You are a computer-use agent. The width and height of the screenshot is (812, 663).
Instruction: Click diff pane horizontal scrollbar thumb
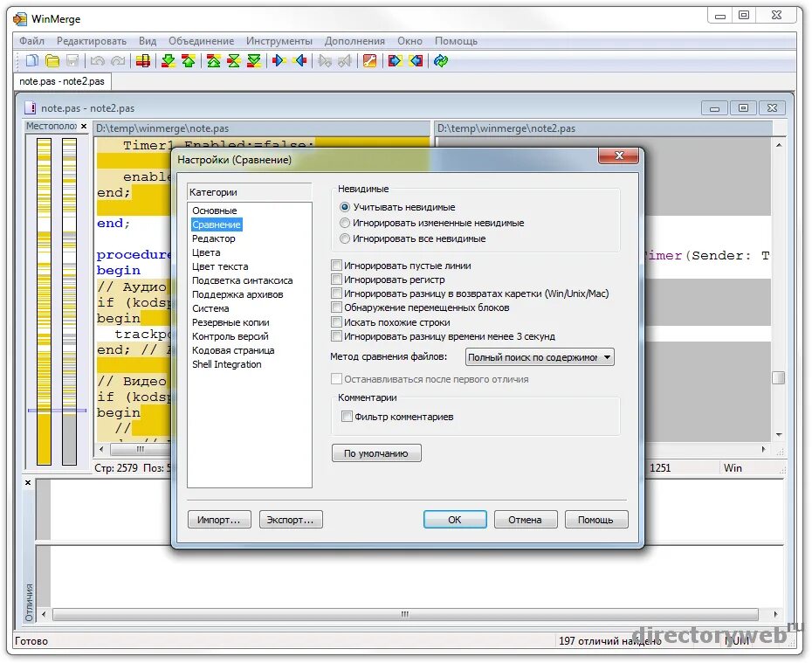tap(405, 614)
